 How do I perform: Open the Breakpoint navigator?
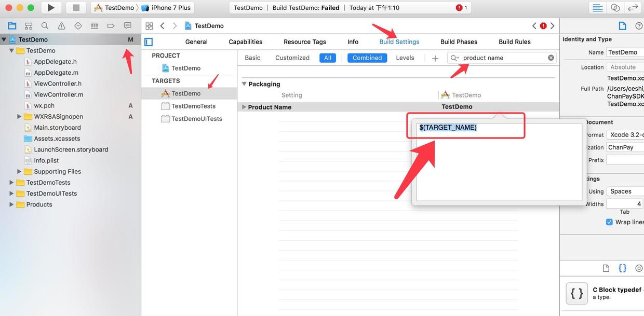(x=111, y=26)
